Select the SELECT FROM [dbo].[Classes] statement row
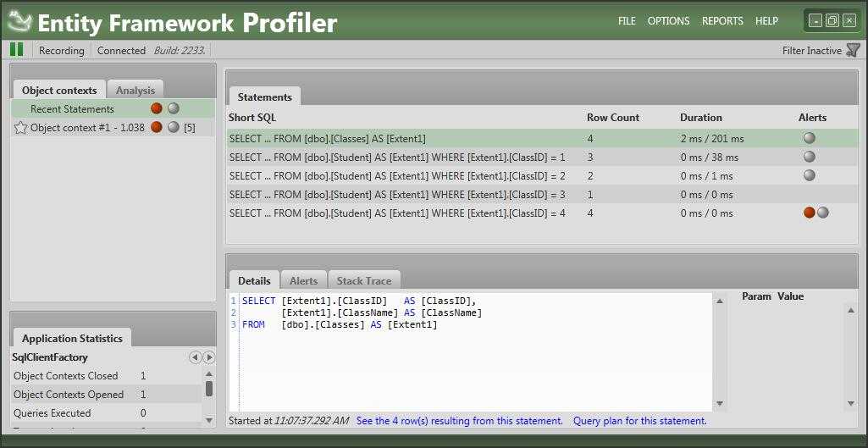868x448 pixels. [x=541, y=138]
